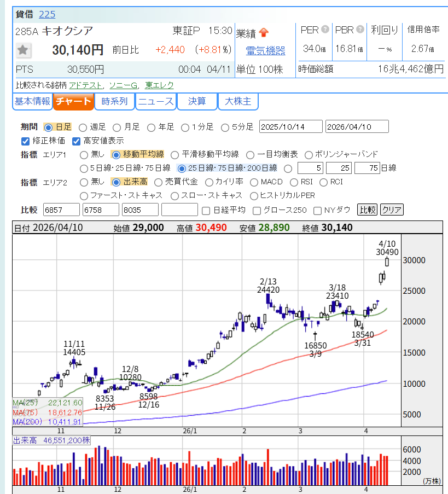Select RSI indicator

294,182
